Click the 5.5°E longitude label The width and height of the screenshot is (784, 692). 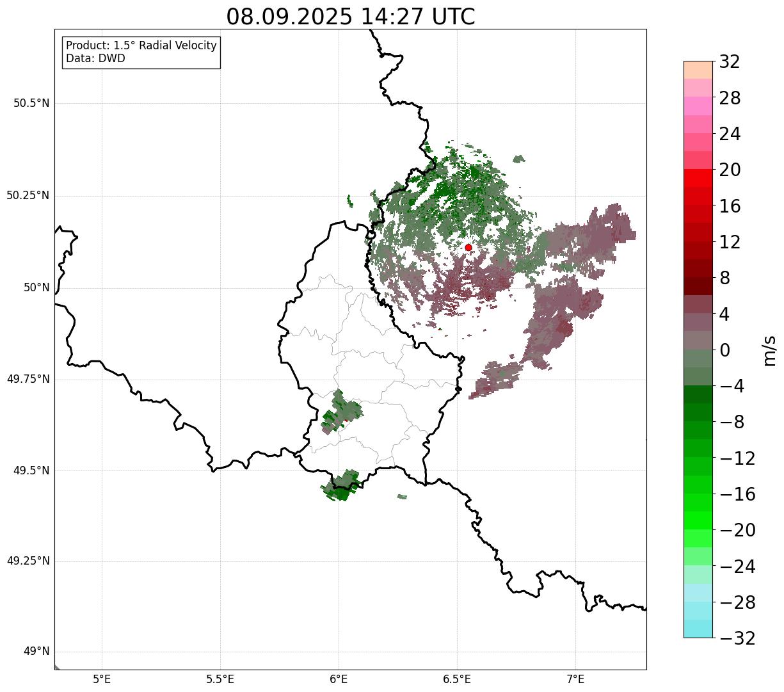220,679
